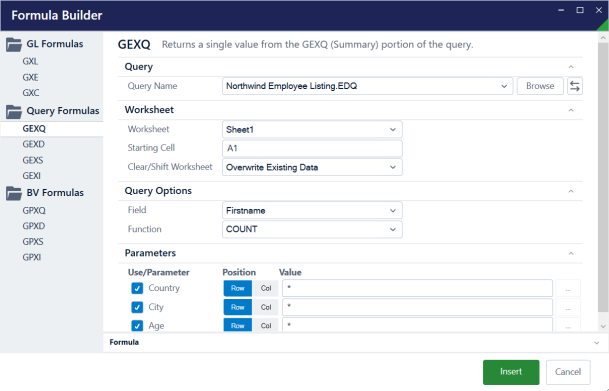Viewport: 609px width, 391px height.
Task: Collapse the Parameters section chevron
Action: click(x=571, y=254)
